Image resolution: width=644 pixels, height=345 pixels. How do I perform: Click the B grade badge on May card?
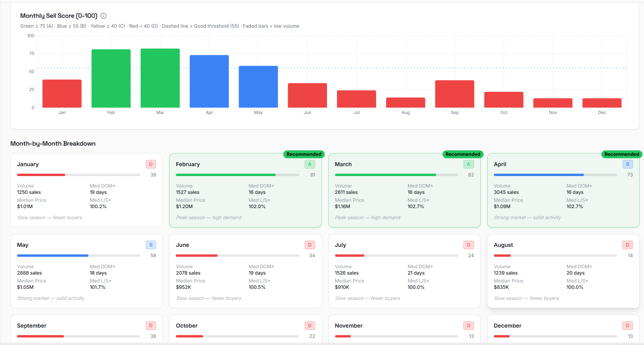pos(151,245)
